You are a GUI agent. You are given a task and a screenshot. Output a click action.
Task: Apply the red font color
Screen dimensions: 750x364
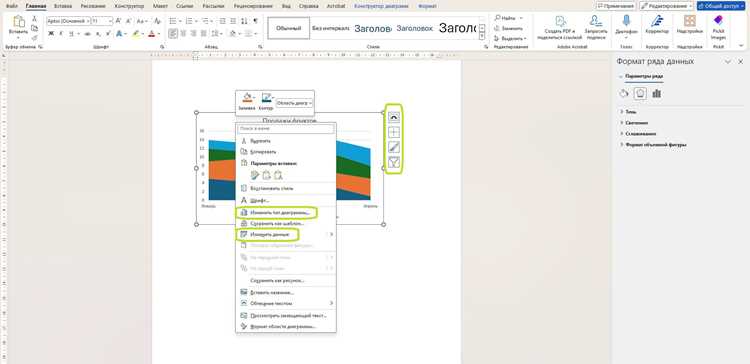point(152,33)
